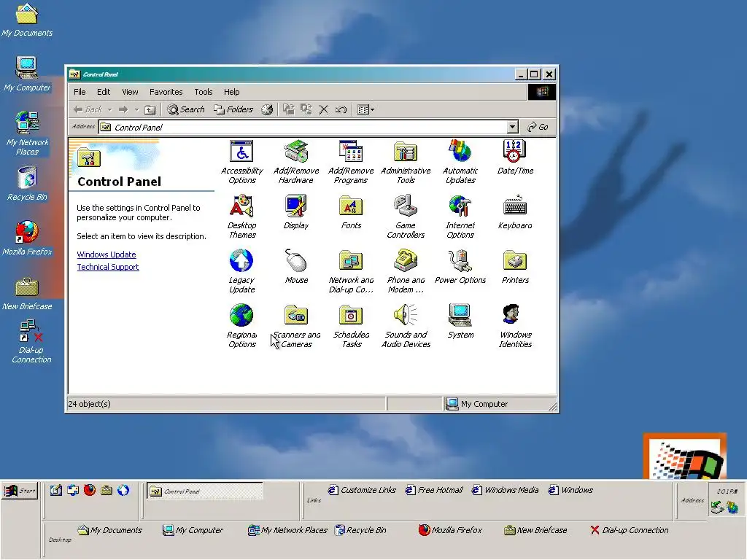This screenshot has height=560, width=747.
Task: Open Date/Time applet
Action: [515, 157]
